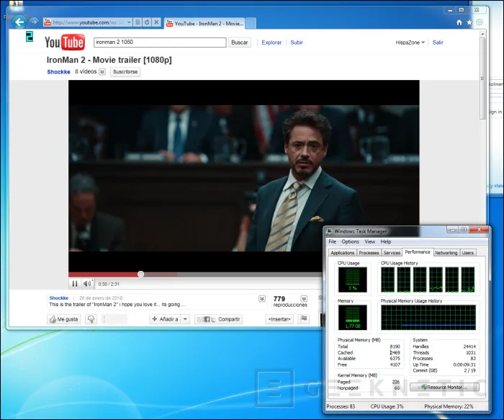Image resolution: width=504 pixels, height=420 pixels.
Task: Click the YouTube logo
Action: tap(65, 42)
